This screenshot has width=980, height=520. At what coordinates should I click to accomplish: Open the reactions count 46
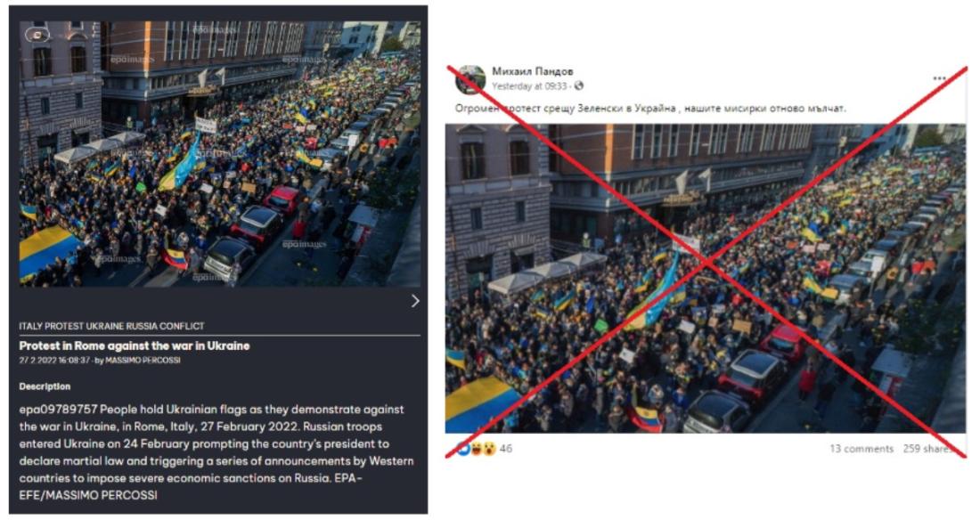[506, 448]
